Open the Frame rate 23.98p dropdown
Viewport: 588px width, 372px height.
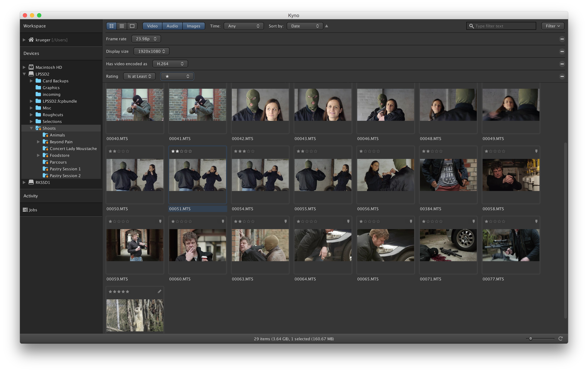[146, 39]
